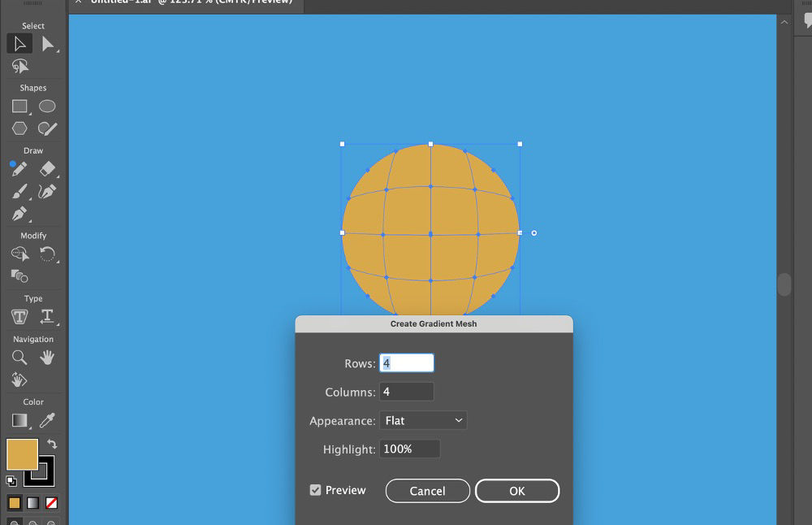Open the Appearance dropdown set to Flat

coord(423,420)
